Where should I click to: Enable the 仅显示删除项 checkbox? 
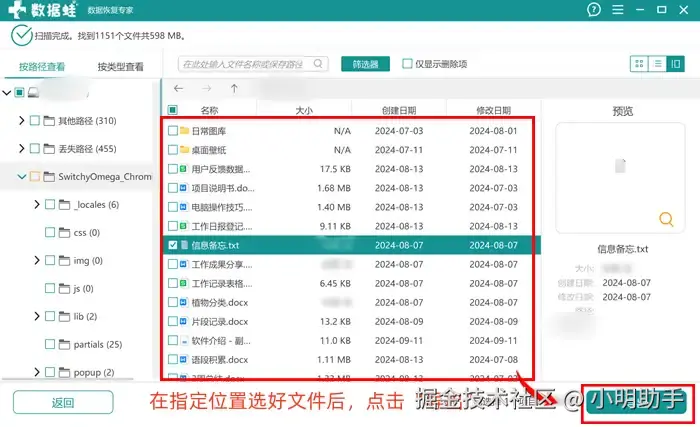pos(407,64)
